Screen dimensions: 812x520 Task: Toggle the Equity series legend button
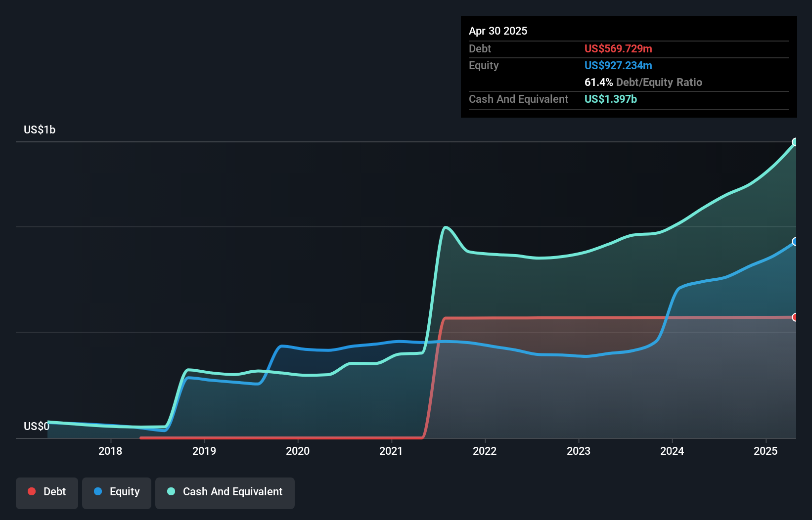[x=117, y=493]
